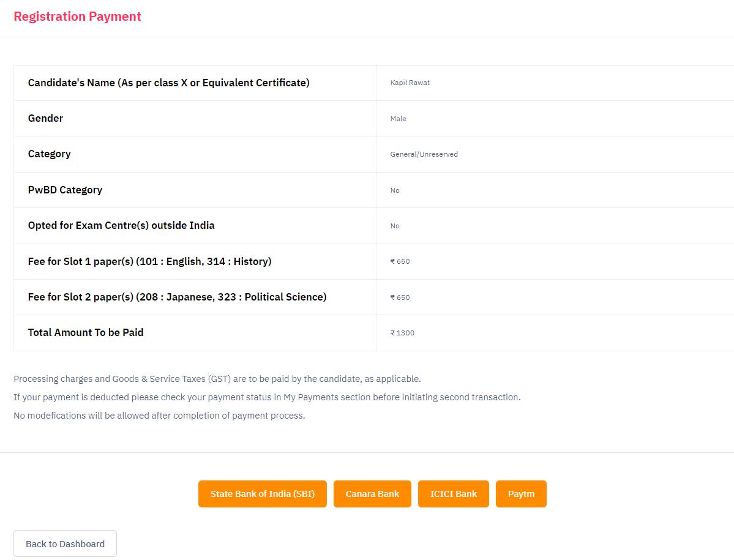Select Canara Bank as payment option
This screenshot has width=734, height=560.
click(x=372, y=494)
